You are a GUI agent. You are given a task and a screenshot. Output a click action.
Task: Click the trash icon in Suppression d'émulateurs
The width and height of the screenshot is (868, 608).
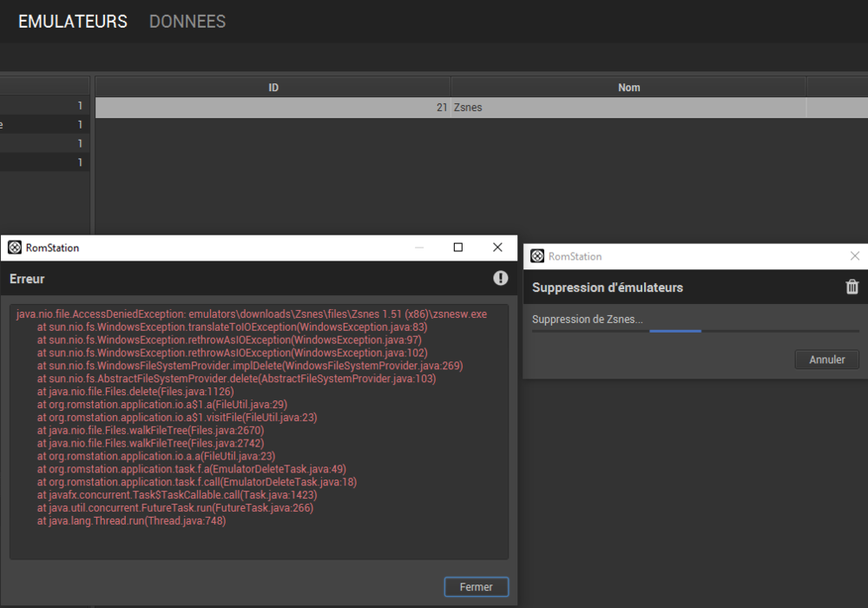click(852, 287)
